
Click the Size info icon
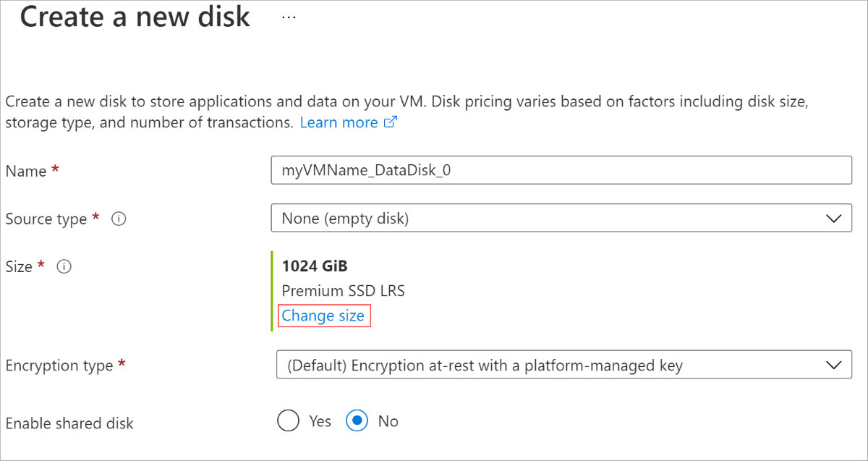pos(64,267)
